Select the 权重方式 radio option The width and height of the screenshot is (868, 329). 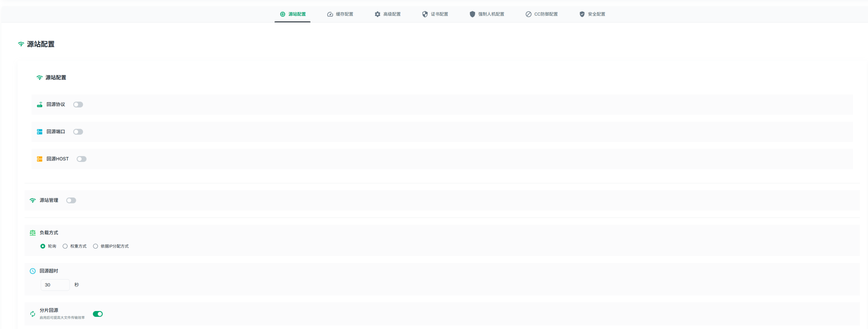click(x=65, y=246)
